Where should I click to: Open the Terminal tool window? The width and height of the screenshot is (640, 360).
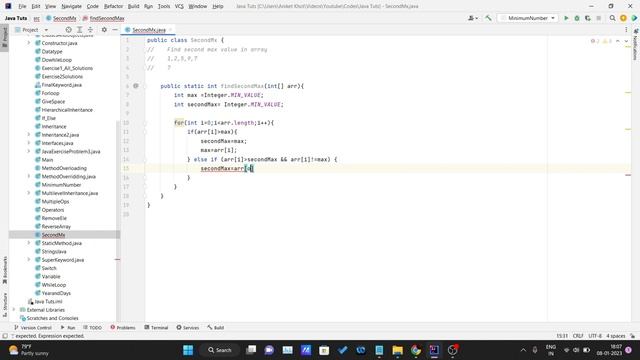[156, 327]
